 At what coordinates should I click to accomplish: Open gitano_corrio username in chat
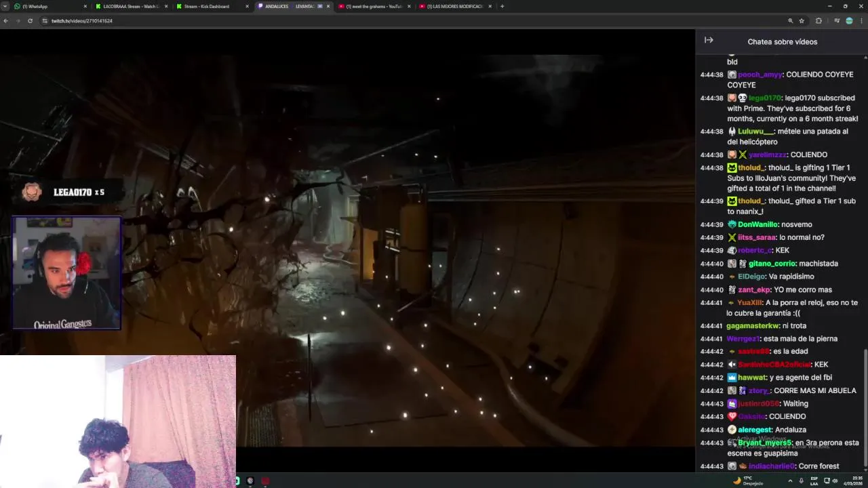click(x=772, y=264)
